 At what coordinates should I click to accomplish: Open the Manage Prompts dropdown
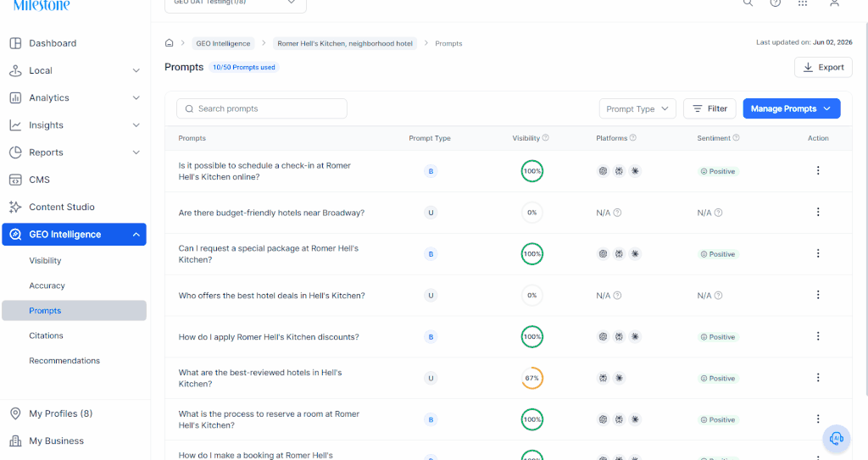791,108
